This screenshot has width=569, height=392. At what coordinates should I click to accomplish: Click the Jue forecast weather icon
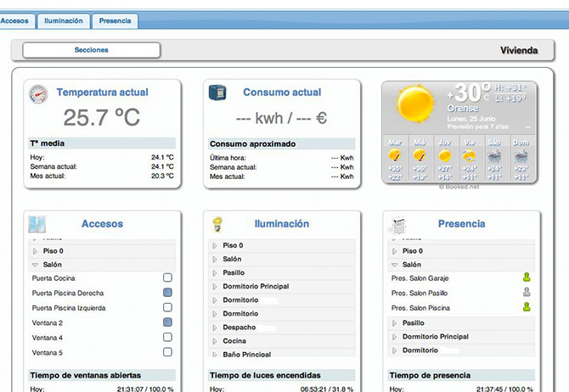click(444, 156)
